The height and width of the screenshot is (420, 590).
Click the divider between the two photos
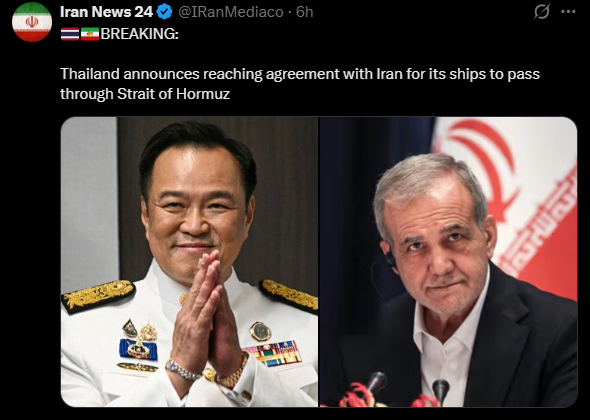coord(319,262)
